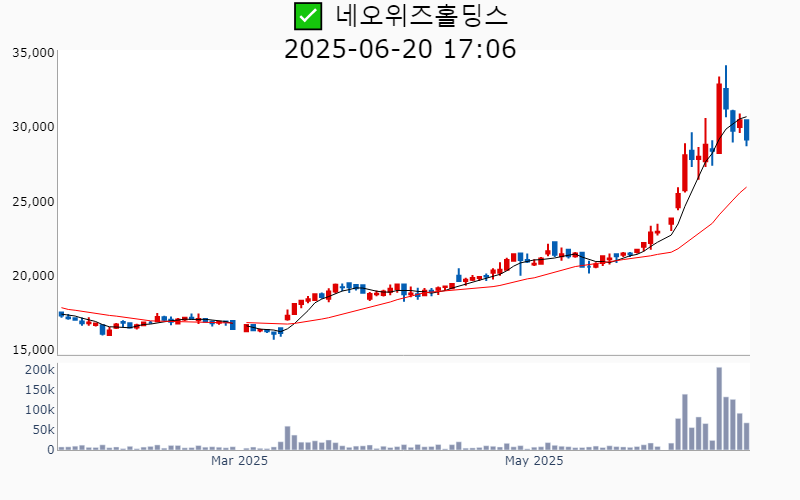Click the 100k volume axis label
800x500 pixels.
[40, 410]
